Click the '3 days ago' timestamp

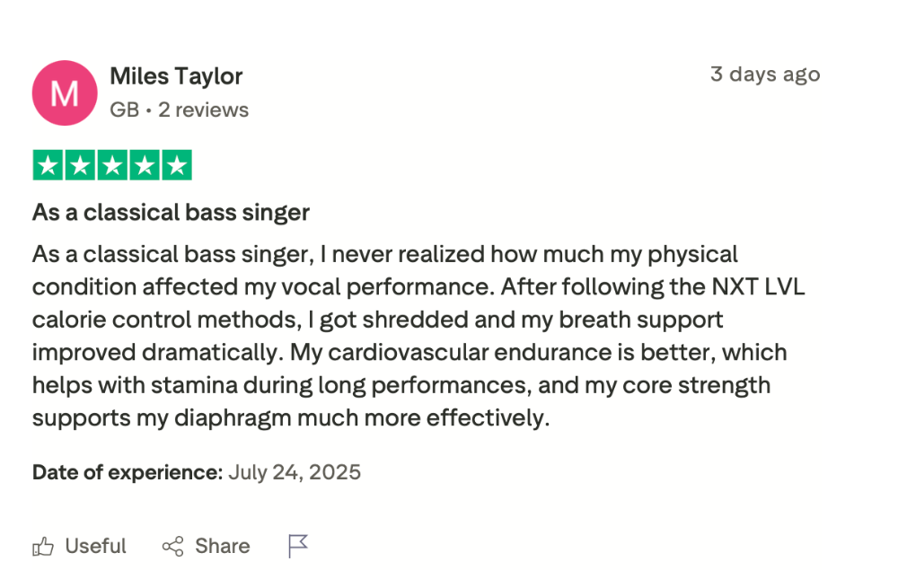764,74
